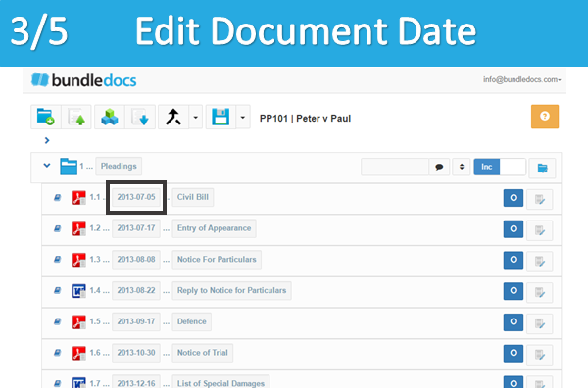Click the empty field in Pleadings row
Image resolution: width=588 pixels, height=392 pixels.
point(395,167)
